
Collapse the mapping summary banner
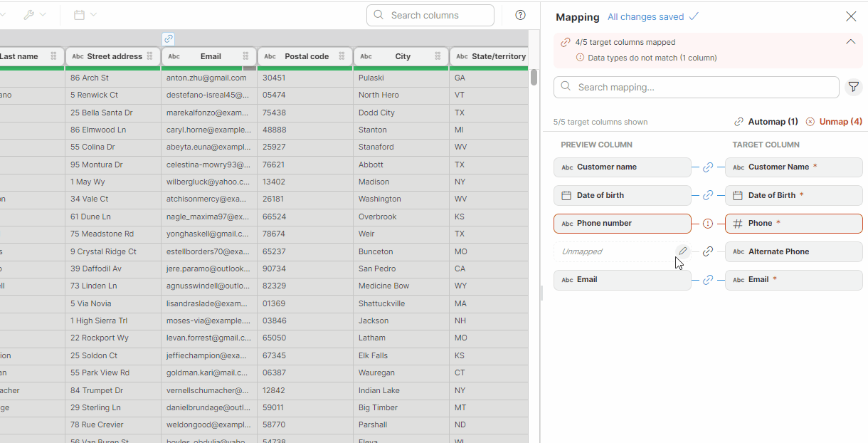coord(850,42)
